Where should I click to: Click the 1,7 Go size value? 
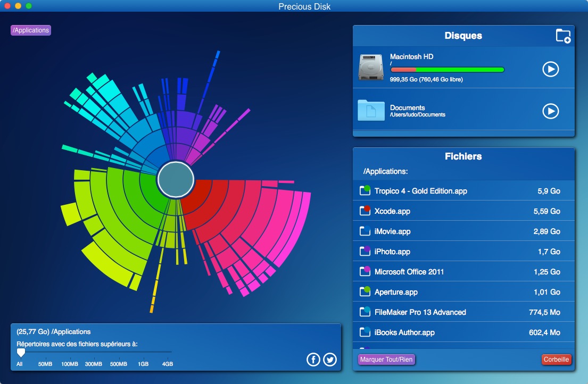(549, 252)
